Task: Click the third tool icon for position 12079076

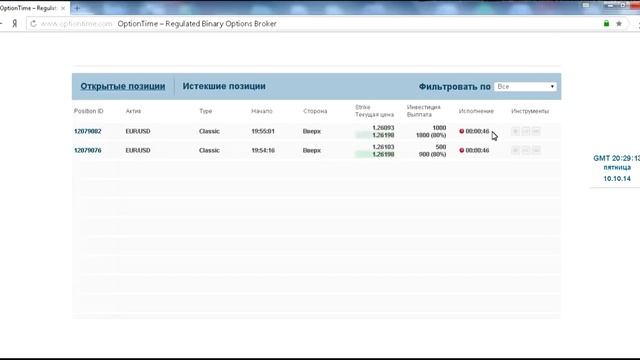Action: (x=536, y=150)
